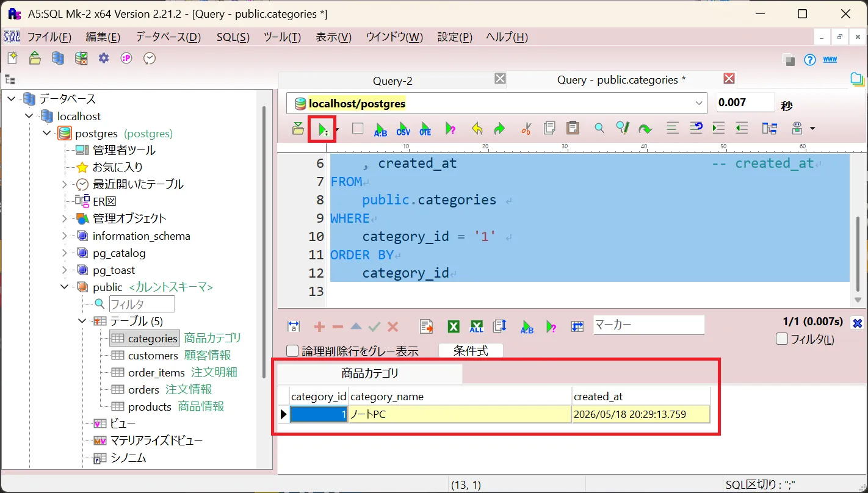Click the new document icon in main toolbar
868x493 pixels.
12,58
